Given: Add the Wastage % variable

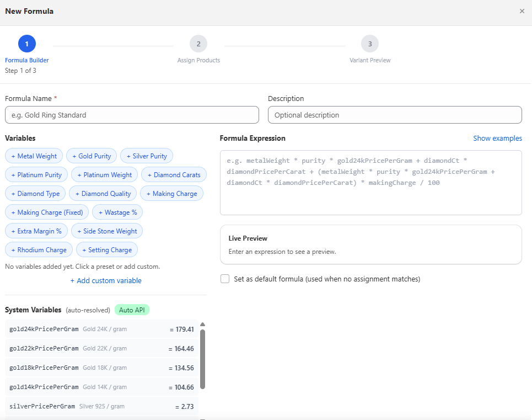Looking at the screenshot, I should click(x=117, y=212).
